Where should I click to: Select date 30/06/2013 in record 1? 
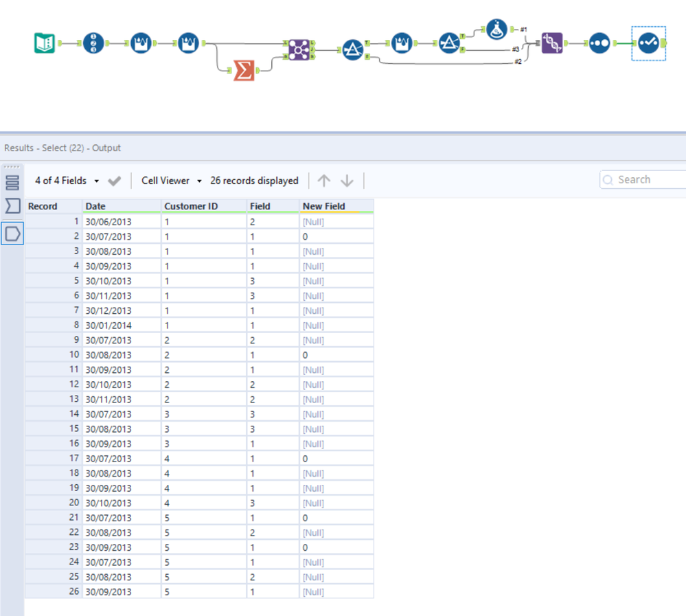(122, 222)
